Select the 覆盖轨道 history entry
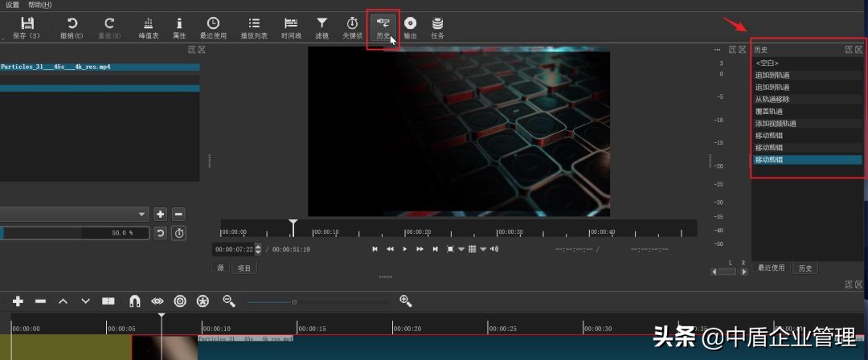 (769, 112)
